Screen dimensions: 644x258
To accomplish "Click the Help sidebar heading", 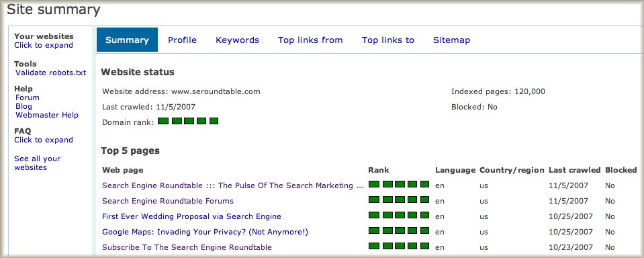I will (24, 89).
